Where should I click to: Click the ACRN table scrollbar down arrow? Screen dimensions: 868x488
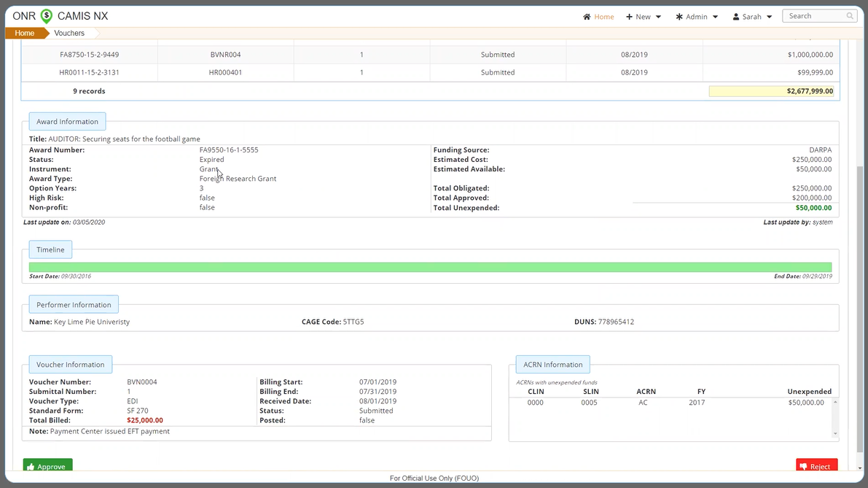[x=835, y=434]
